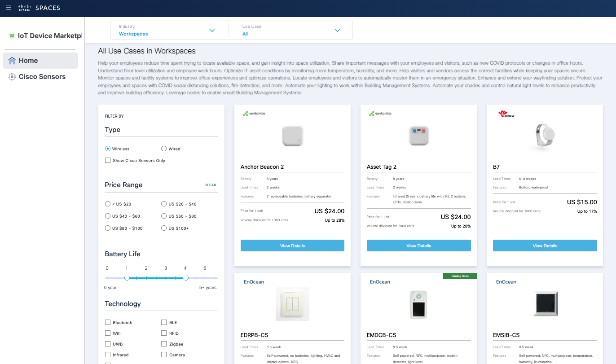The height and width of the screenshot is (364, 616).
Task: Click the EnOcean logo on EDRPB-CS card
Action: [254, 282]
